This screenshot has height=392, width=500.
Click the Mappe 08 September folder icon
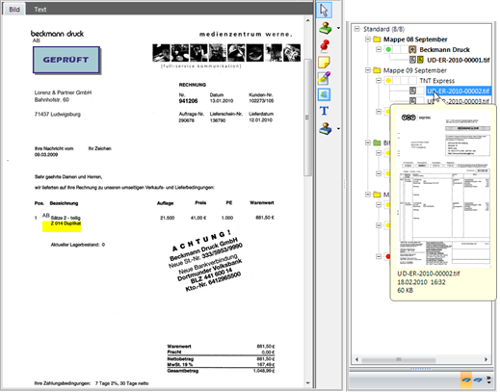[377, 39]
